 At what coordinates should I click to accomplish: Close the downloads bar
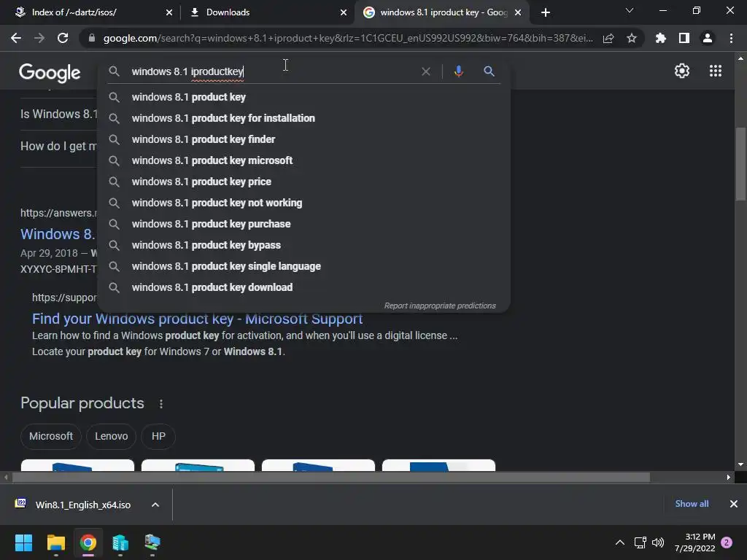[x=734, y=504]
